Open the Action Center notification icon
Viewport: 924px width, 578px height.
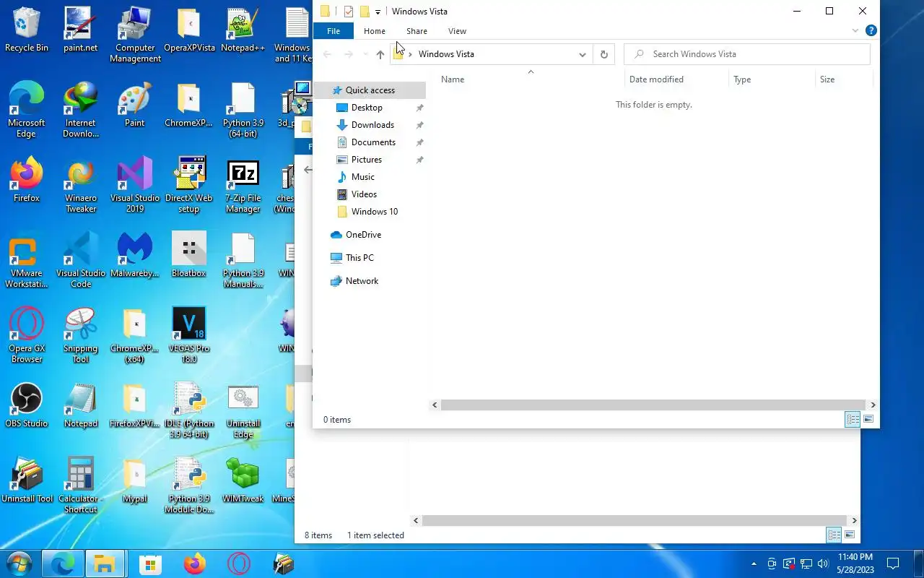point(893,564)
